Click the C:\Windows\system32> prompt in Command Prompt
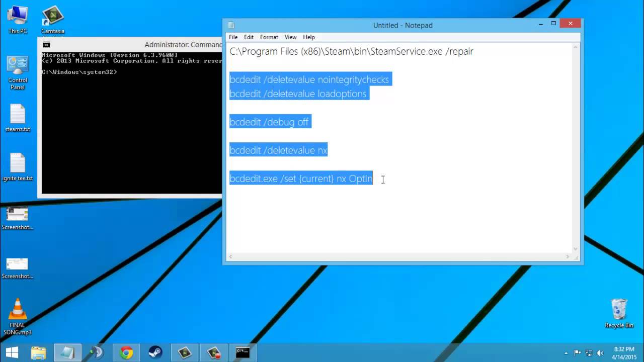Viewport: 644px width, 362px height. click(x=79, y=72)
